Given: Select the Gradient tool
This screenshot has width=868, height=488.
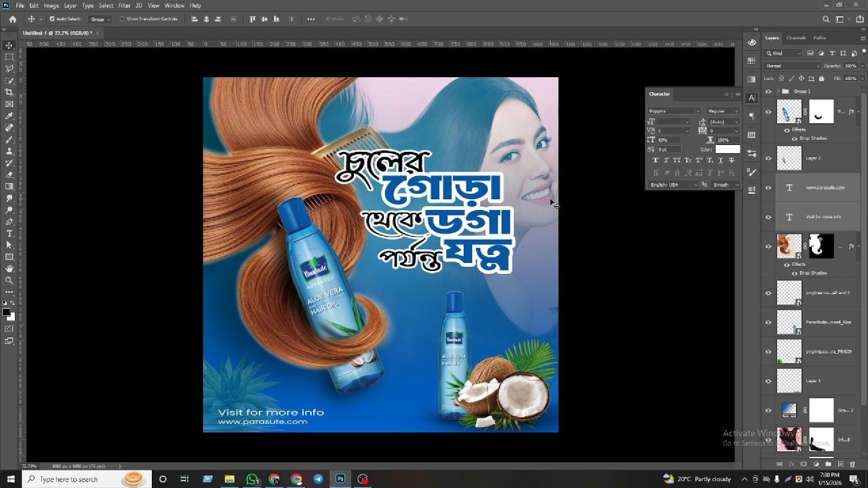Looking at the screenshot, I should click(x=9, y=186).
